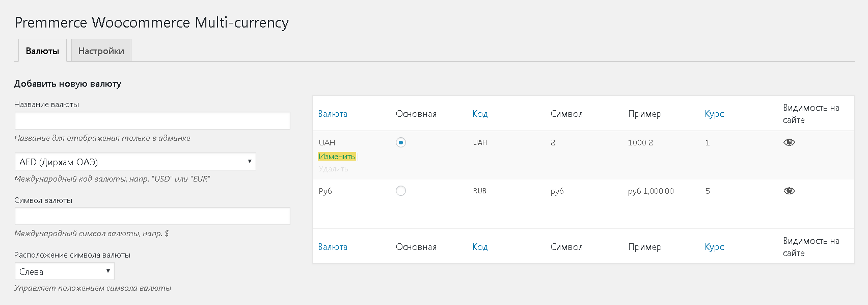Switch to the Валюты tab
This screenshot has width=868, height=305.
(42, 50)
